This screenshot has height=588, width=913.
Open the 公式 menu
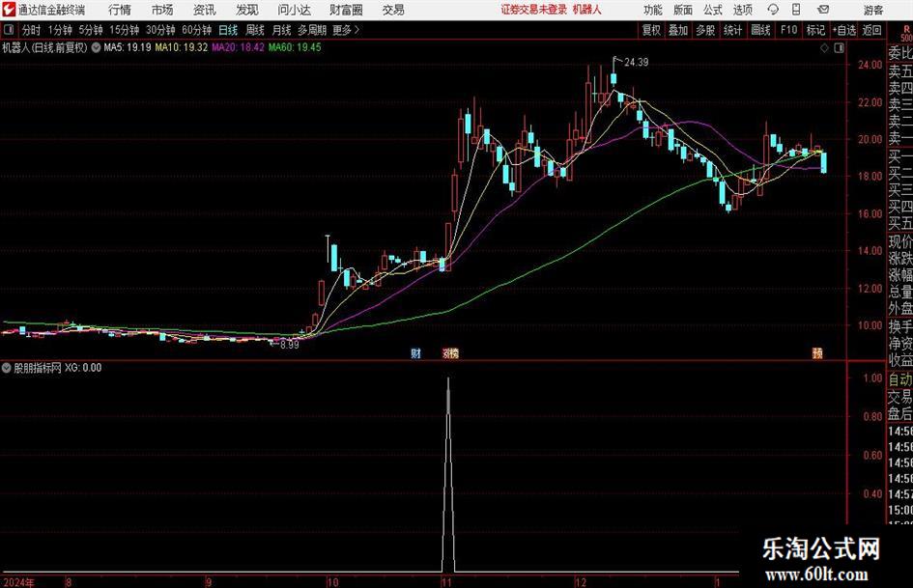pyautogui.click(x=713, y=10)
